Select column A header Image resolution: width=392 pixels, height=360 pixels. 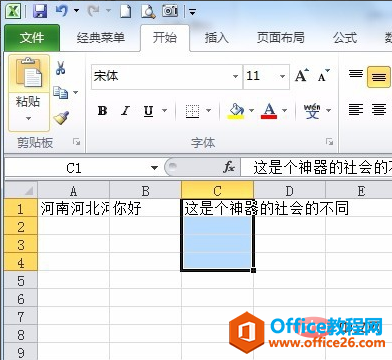pos(74,191)
